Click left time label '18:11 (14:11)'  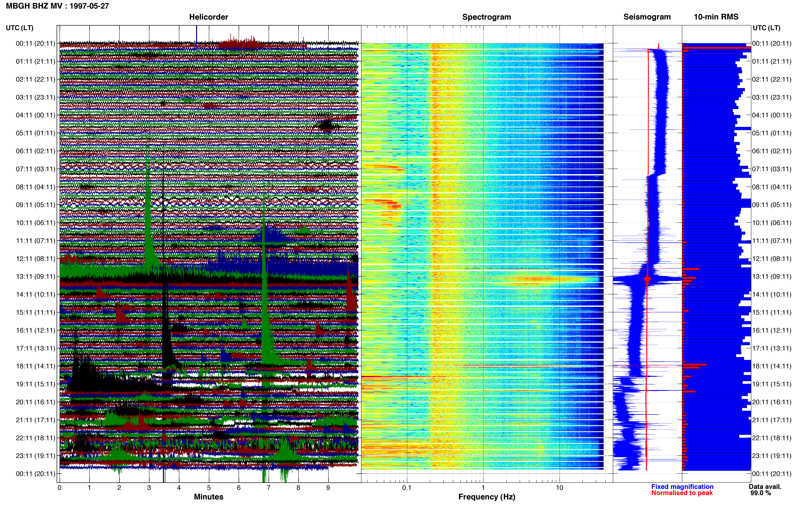tap(36, 366)
